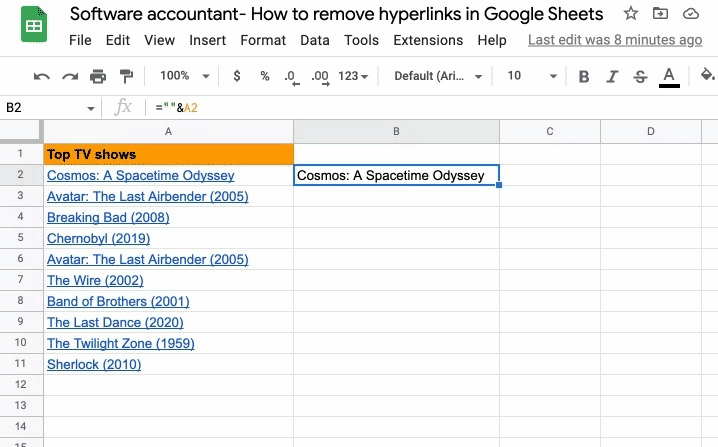Select column A header
Viewport: 718px width, 447px height.
coord(169,131)
